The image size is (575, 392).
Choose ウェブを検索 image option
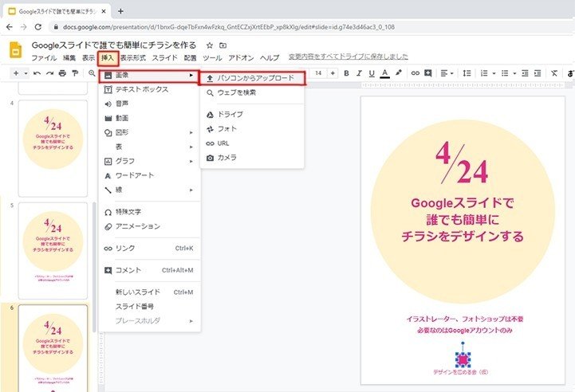click(x=252, y=92)
